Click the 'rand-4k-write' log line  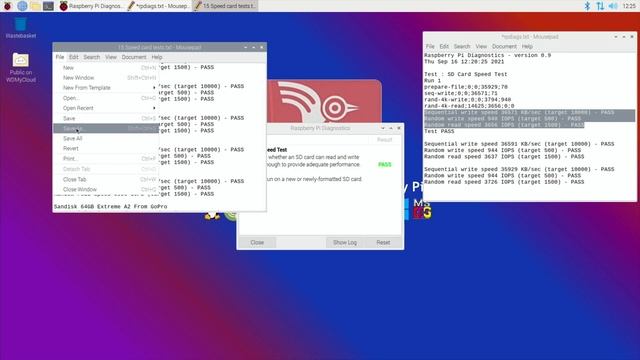pyautogui.click(x=467, y=100)
